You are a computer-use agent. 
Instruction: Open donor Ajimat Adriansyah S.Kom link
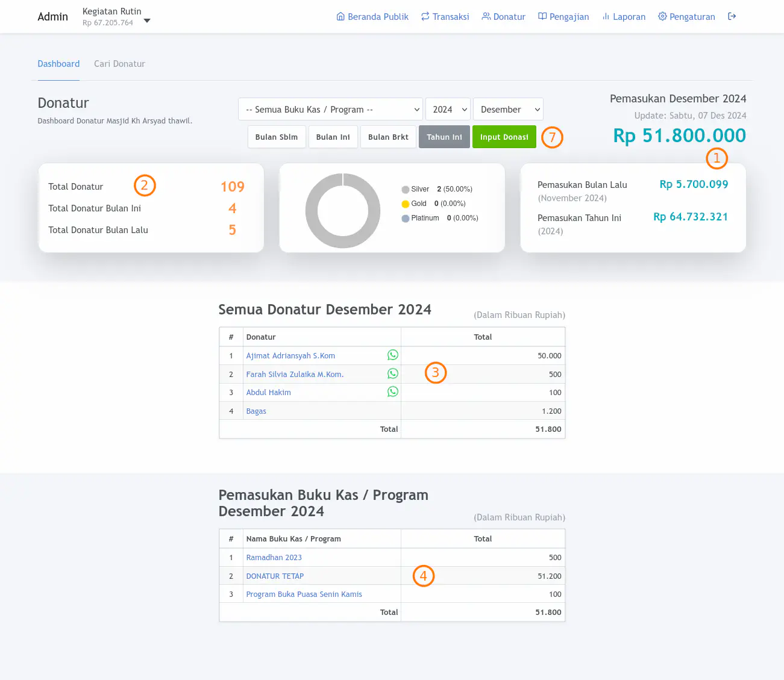290,356
